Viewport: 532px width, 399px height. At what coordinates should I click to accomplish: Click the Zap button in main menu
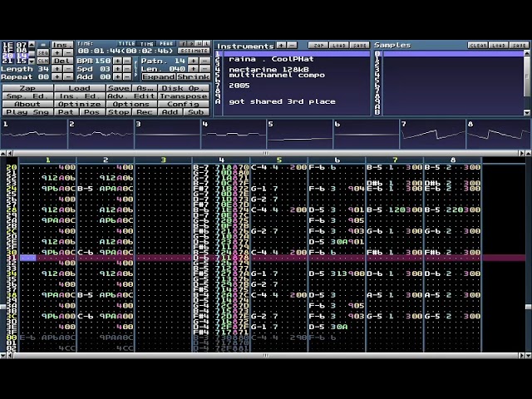27,88
